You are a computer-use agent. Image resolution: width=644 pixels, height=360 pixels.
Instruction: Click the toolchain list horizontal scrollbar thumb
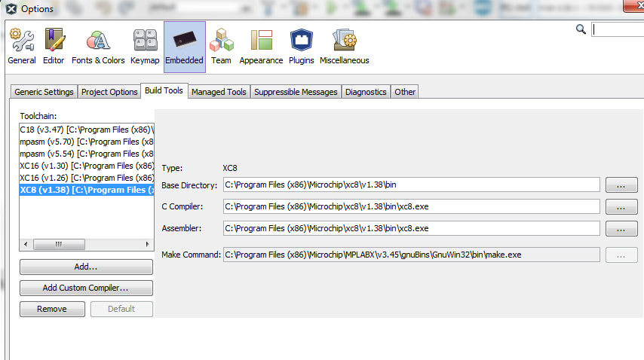coord(59,244)
